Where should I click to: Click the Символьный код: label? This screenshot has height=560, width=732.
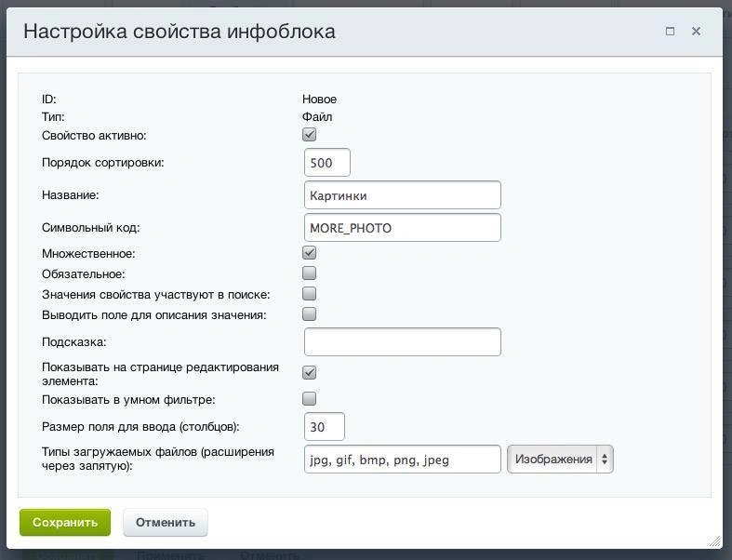[x=90, y=228]
